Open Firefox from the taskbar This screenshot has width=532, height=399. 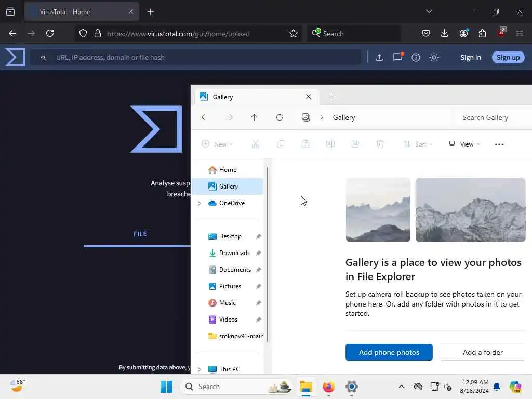pyautogui.click(x=328, y=387)
